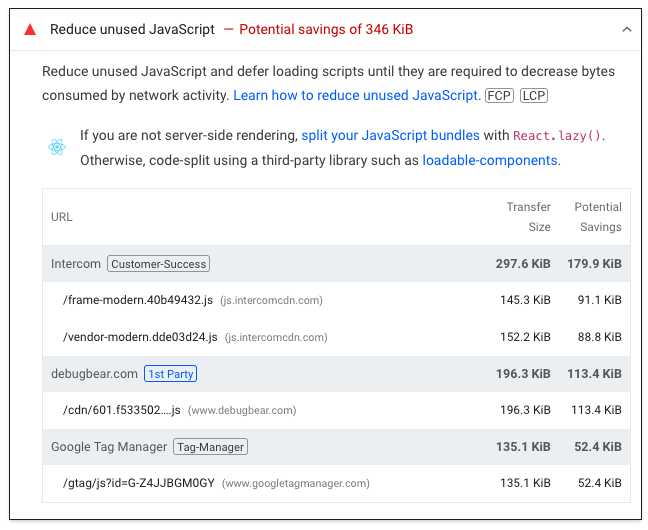Image resolution: width=648 pixels, height=530 pixels.
Task: Click the Tag-Manager category tag
Action: tap(210, 447)
